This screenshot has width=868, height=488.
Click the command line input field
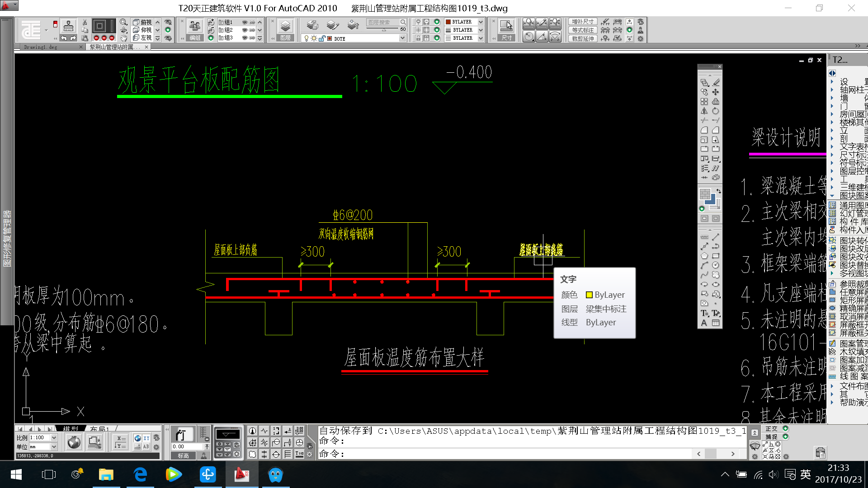point(505,454)
